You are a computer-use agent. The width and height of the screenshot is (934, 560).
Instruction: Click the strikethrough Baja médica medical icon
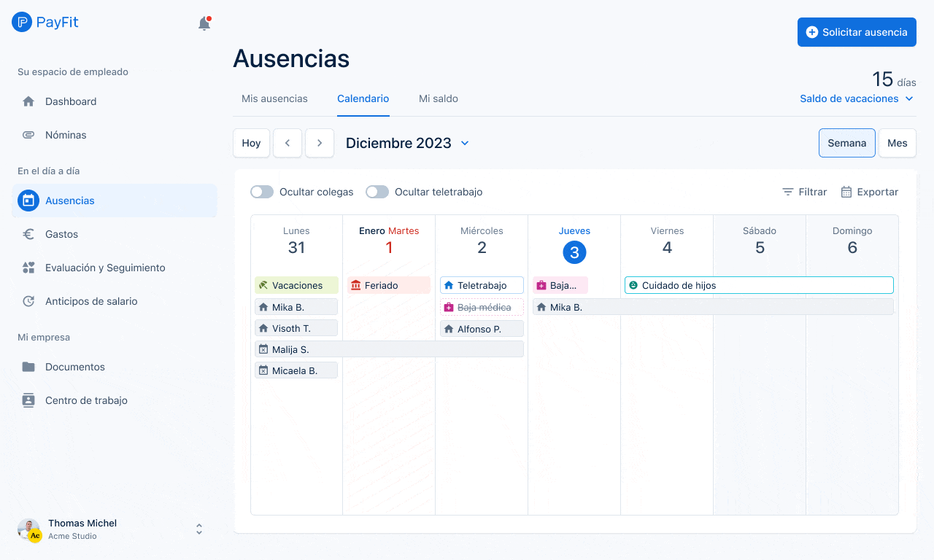pyautogui.click(x=449, y=307)
